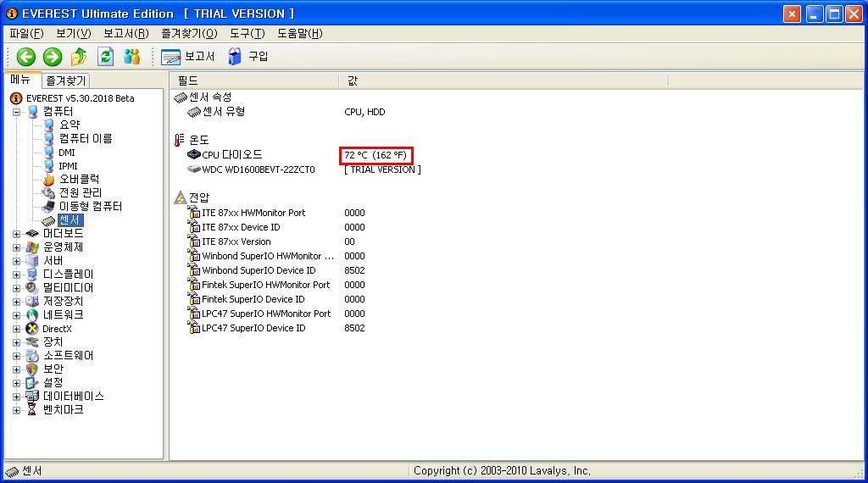Expand the 벤치마크 tree node
This screenshot has height=483, width=868.
[x=16, y=410]
